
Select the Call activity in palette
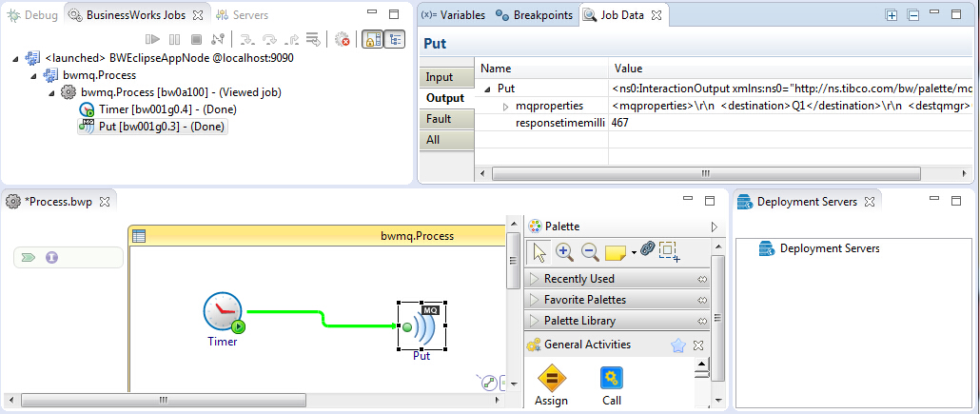[612, 385]
